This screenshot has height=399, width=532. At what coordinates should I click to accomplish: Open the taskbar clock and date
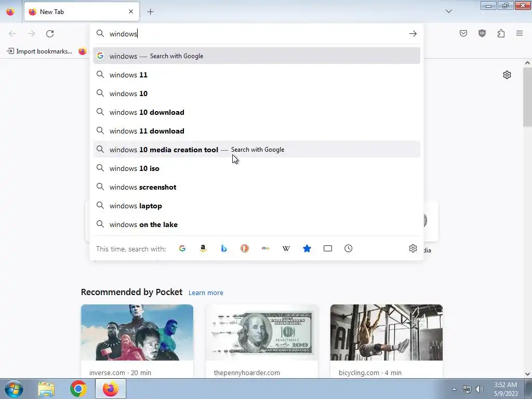tap(506, 389)
